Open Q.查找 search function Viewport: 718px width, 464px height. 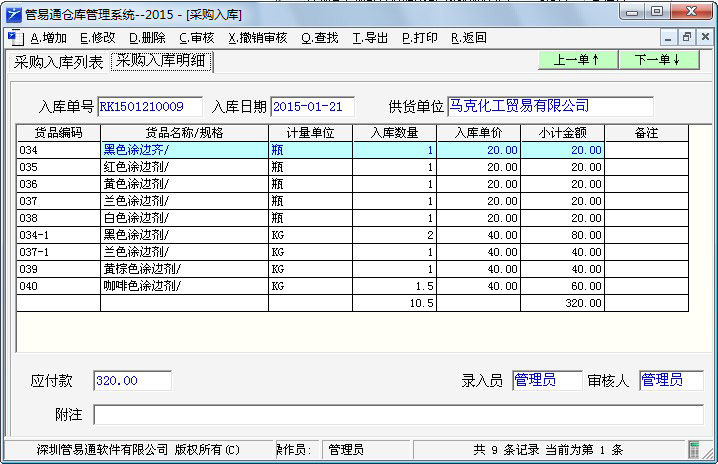(319, 38)
